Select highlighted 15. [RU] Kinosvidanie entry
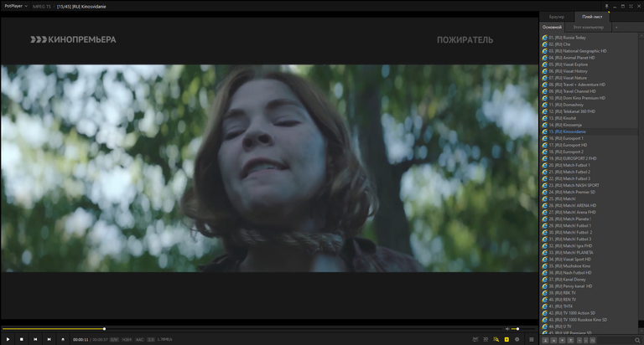Screen dimensions: 644x345 click(x=589, y=131)
